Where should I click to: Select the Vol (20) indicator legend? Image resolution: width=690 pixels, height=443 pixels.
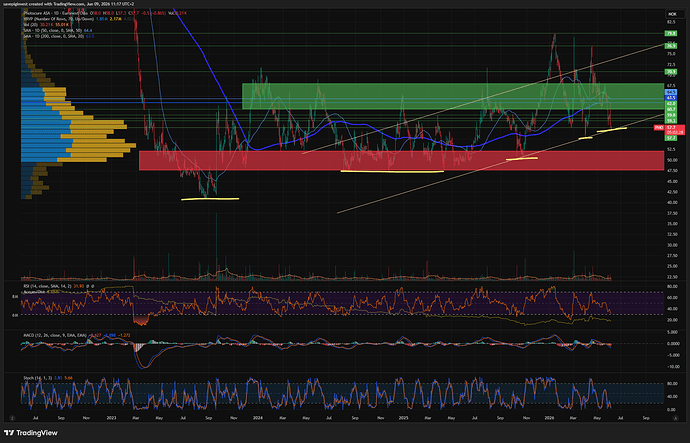[47, 25]
